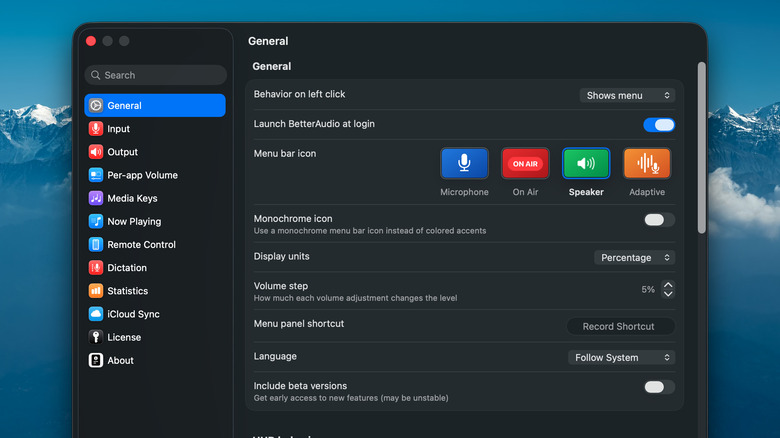Decrease Volume step with down arrow

coord(668,294)
